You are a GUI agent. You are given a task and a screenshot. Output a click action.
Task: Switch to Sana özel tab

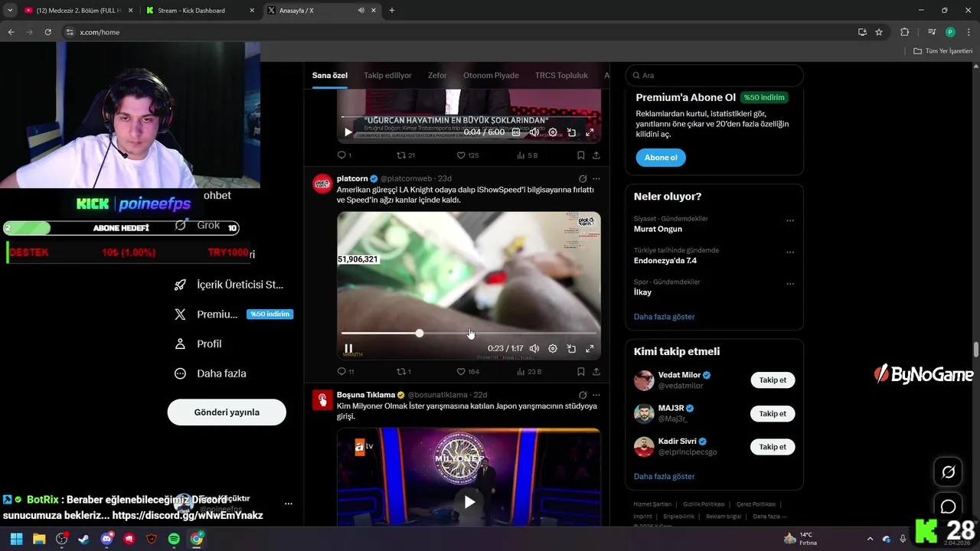point(330,75)
